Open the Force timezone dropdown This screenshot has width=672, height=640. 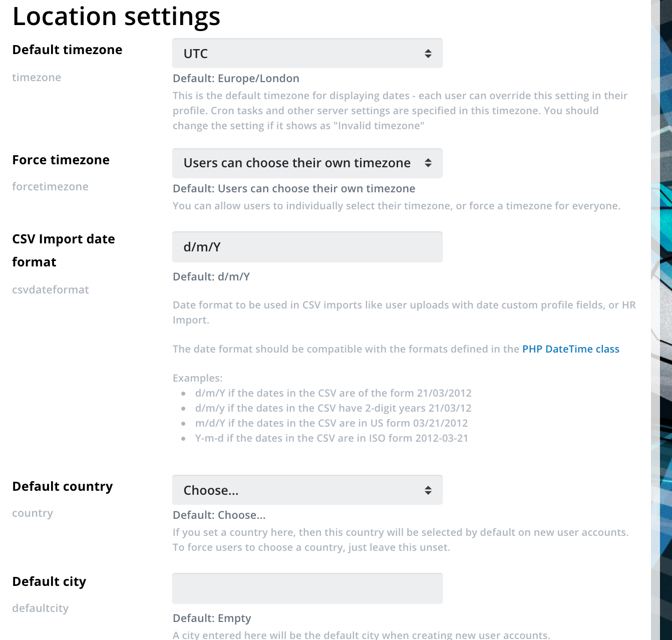click(307, 163)
